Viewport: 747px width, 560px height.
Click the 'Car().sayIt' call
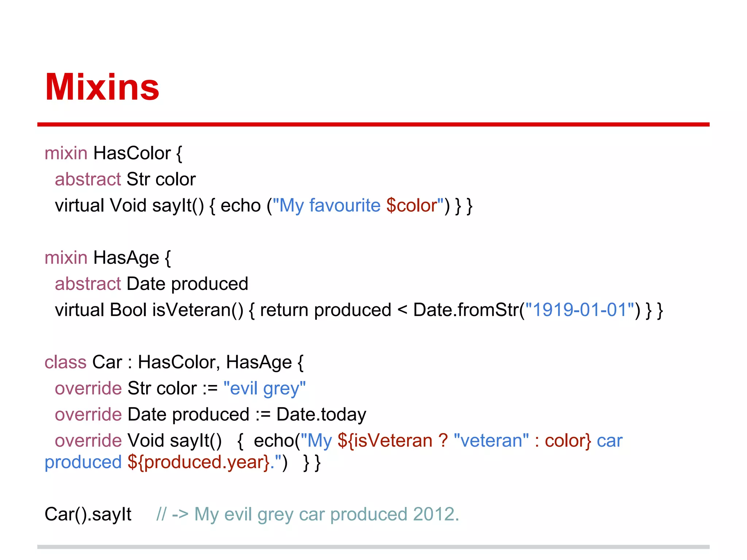point(88,514)
